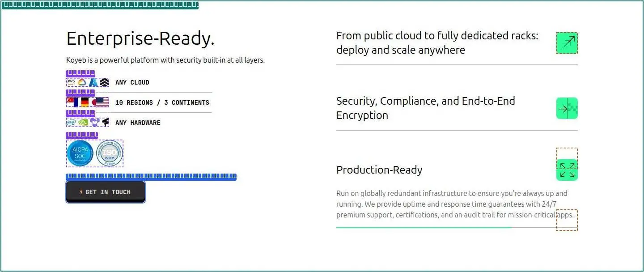Click the green progress bar under Production-Ready
This screenshot has height=272, width=644.
[x=424, y=228]
